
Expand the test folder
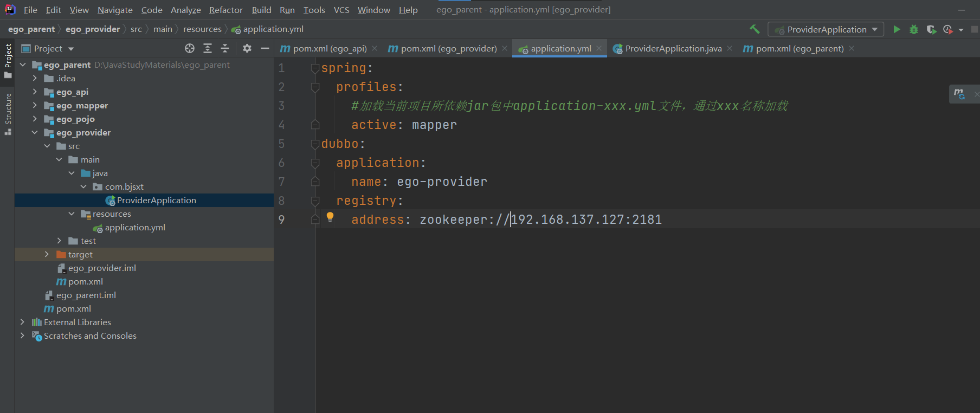click(x=59, y=241)
